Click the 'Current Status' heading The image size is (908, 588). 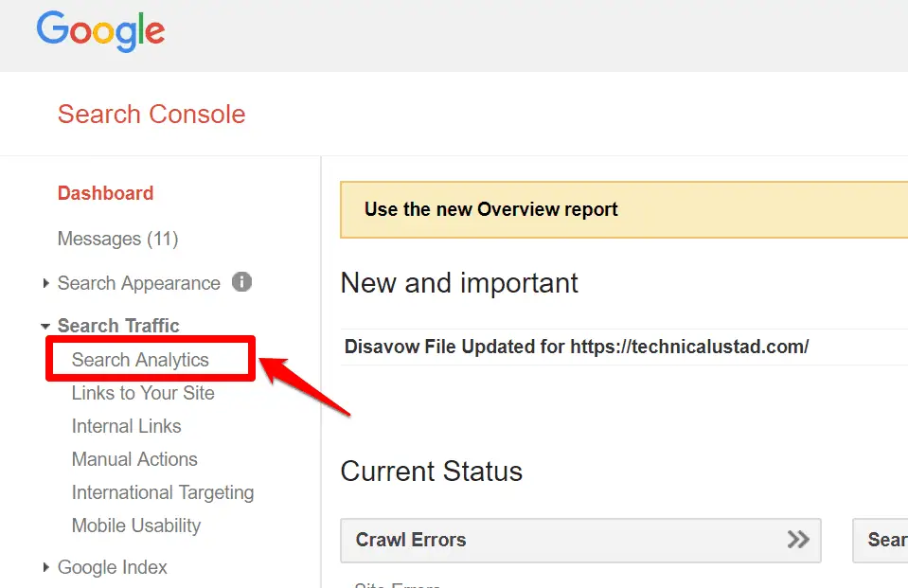(x=432, y=471)
